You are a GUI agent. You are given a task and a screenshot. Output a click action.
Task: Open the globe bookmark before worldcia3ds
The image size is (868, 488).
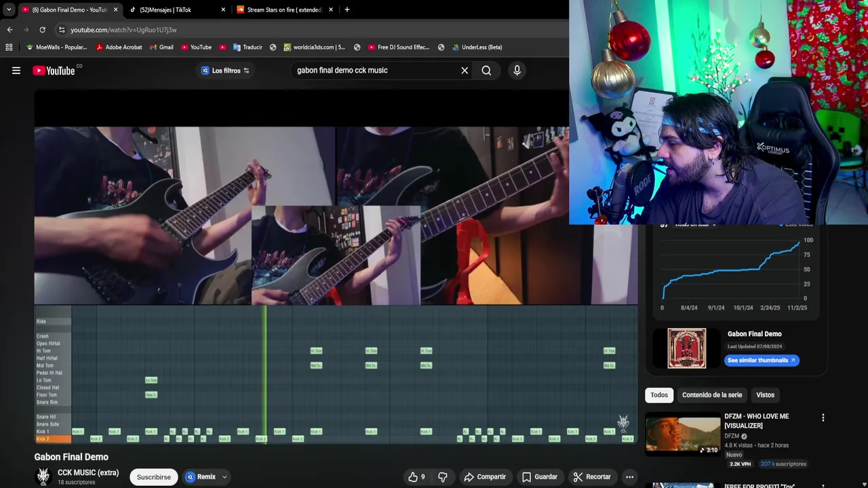pyautogui.click(x=273, y=47)
